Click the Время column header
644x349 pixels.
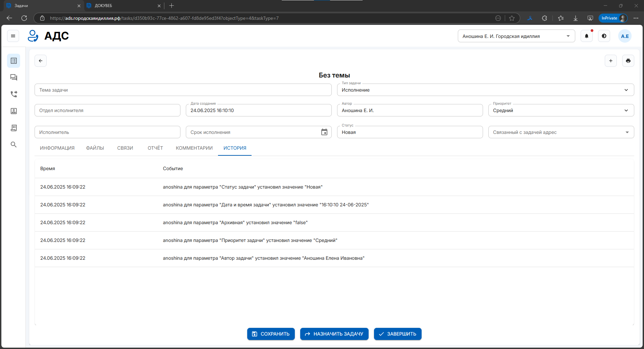coord(48,168)
